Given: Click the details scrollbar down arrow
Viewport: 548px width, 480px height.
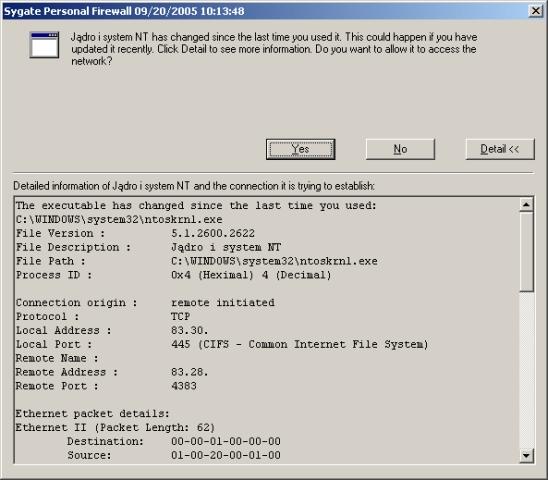Looking at the screenshot, I should [526, 456].
